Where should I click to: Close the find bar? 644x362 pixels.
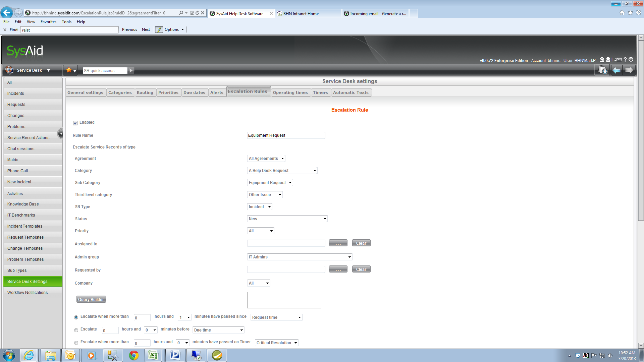pos(5,30)
